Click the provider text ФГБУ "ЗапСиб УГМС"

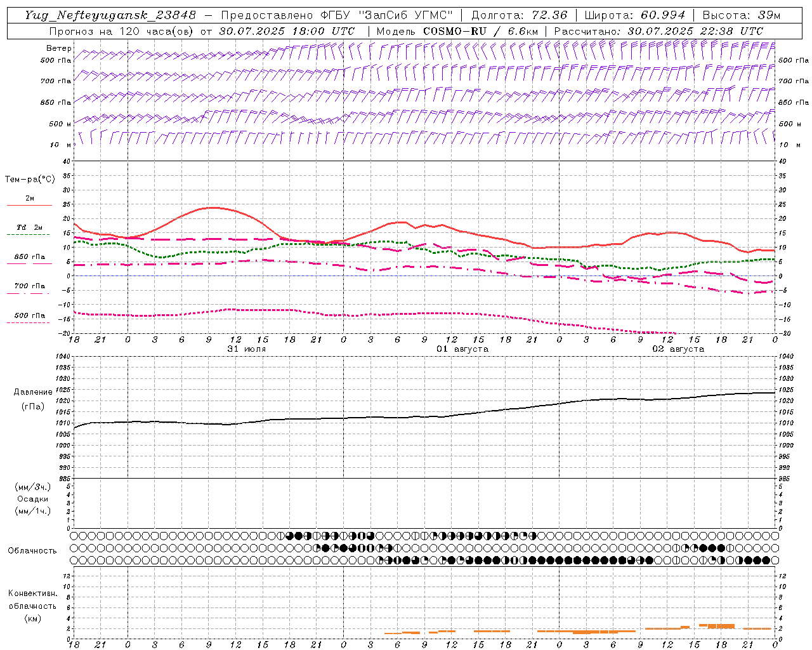point(386,15)
